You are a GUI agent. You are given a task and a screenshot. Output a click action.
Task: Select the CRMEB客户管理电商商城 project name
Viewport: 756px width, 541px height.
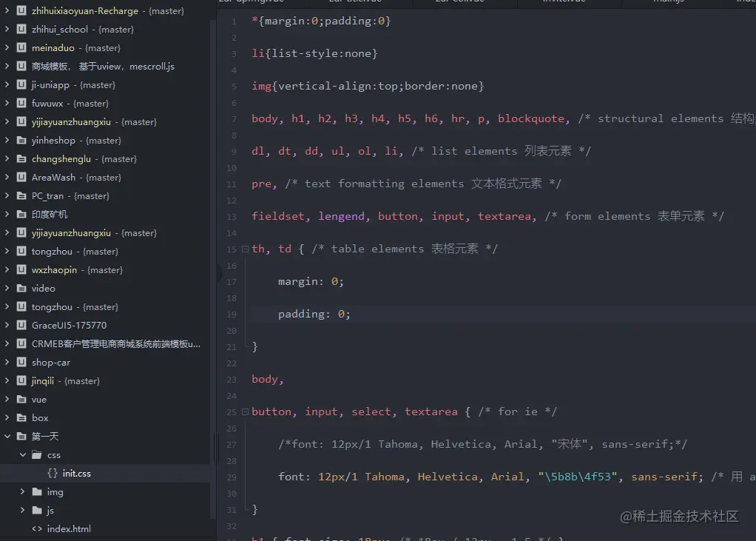pyautogui.click(x=116, y=344)
